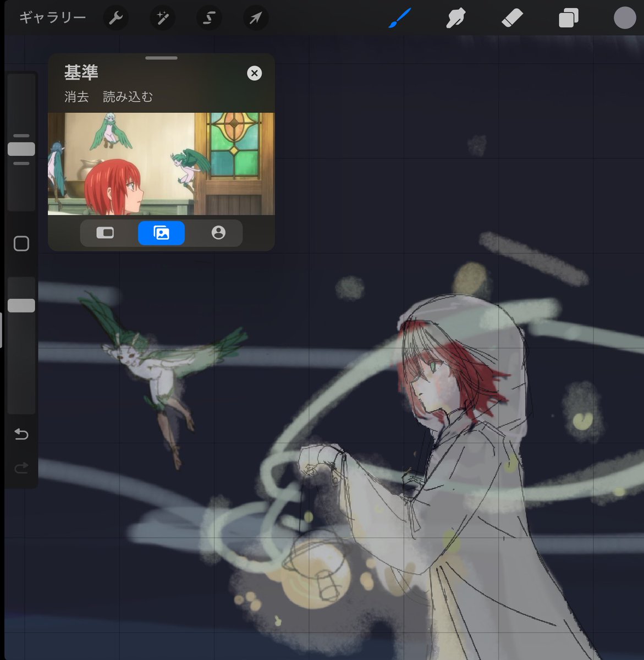
Task: Switch reference to Face tab
Action: point(218,233)
